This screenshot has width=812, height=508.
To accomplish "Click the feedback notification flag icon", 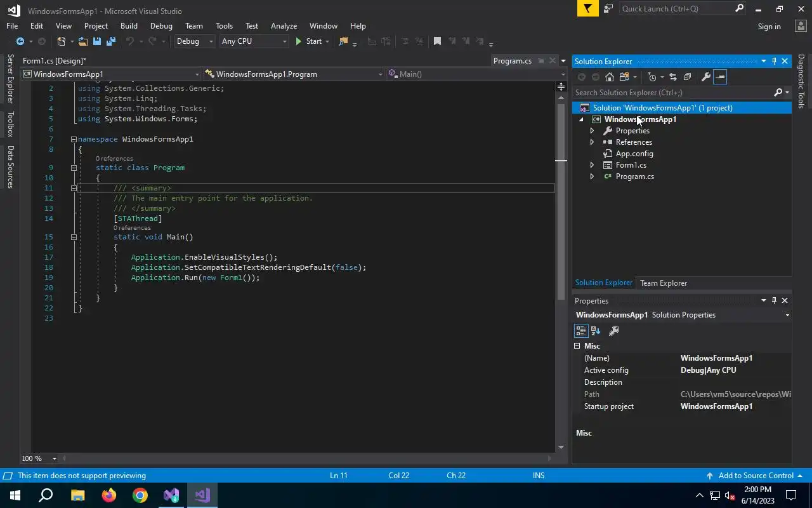I will tap(587, 8).
